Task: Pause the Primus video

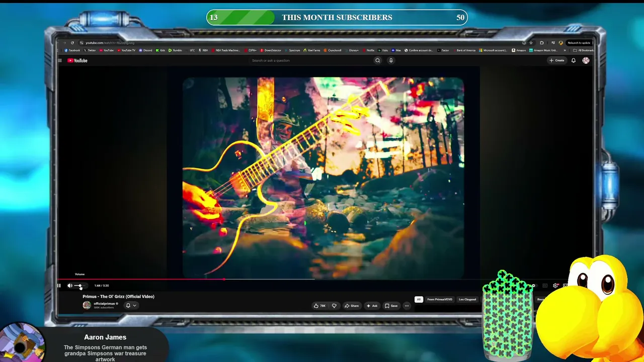Action: tap(59, 286)
